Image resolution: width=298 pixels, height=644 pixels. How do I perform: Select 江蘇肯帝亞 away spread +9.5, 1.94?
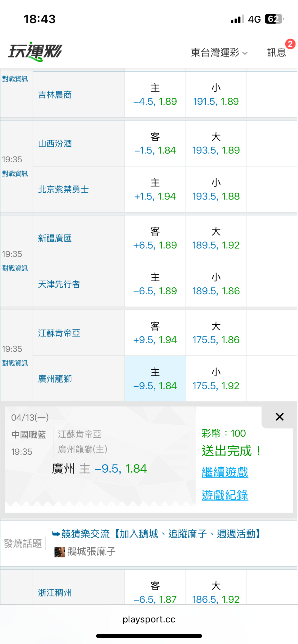click(x=155, y=333)
